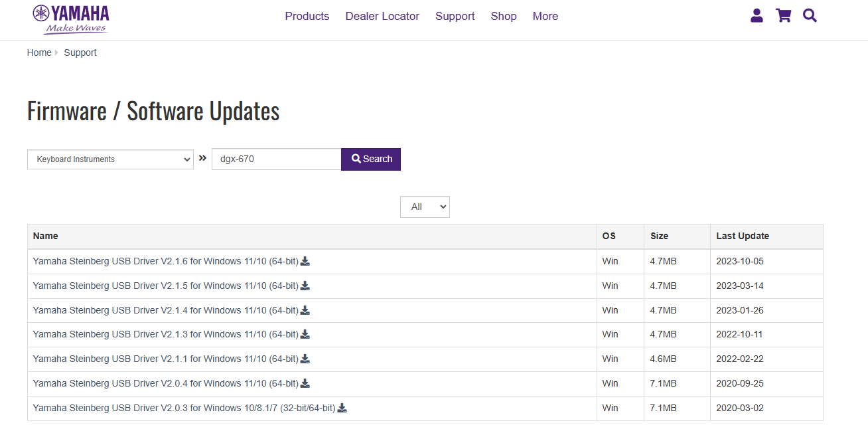Open Yamaha Steinberg USB Driver V2.1.4 link
Screen dimensions: 868x445
tap(166, 310)
